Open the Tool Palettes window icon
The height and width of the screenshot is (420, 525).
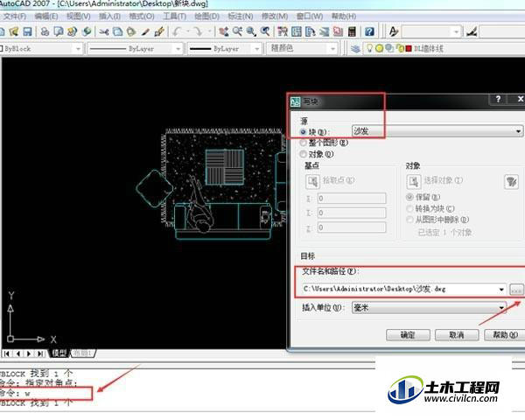311,31
